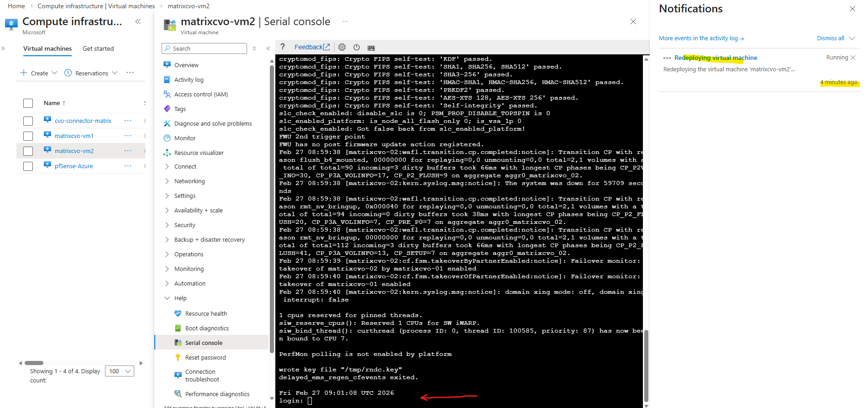Click Performance diagnostics icon
This screenshot has width=868, height=408.
coord(178,394)
